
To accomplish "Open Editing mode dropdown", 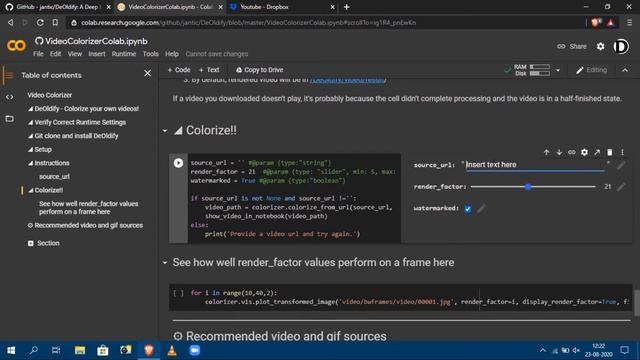I will (591, 70).
